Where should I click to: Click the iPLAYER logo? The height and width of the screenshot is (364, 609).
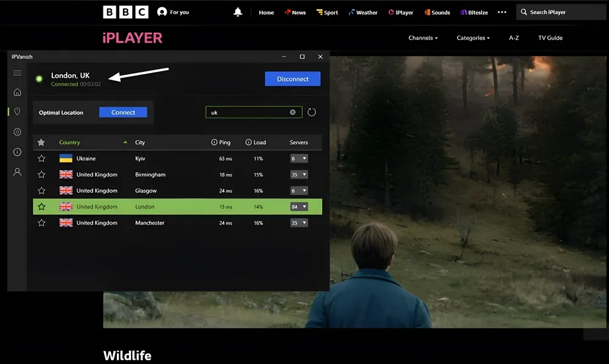(132, 38)
